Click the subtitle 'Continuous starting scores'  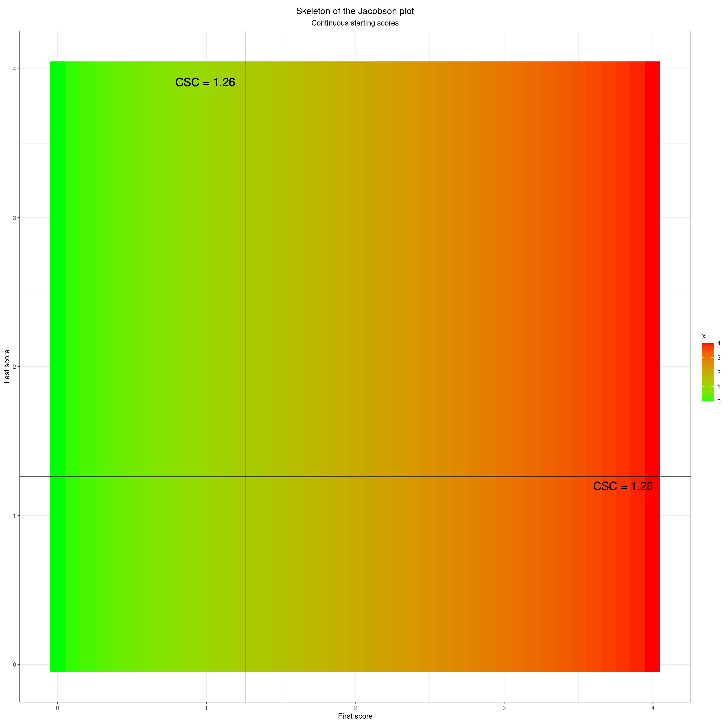355,23
